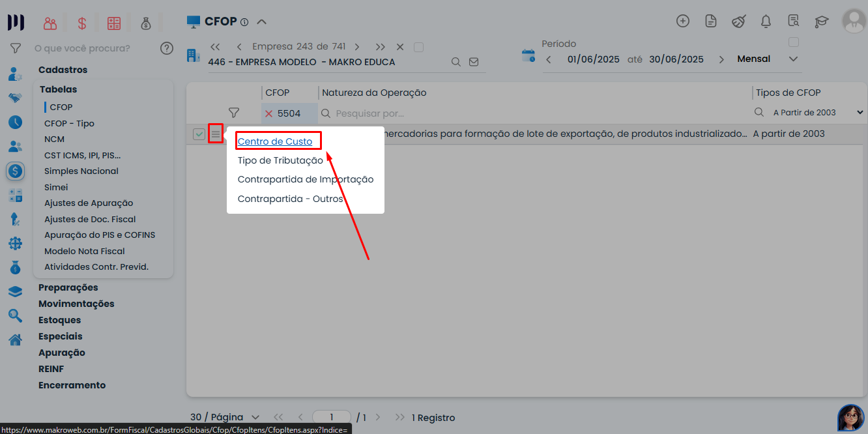This screenshot has height=434, width=868.
Task: Collapse the CFOP header using its chevron
Action: tap(262, 21)
